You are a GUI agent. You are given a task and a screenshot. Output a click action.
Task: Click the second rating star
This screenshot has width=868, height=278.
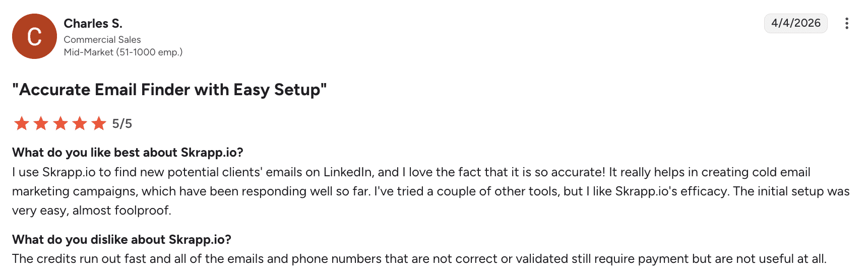(41, 123)
